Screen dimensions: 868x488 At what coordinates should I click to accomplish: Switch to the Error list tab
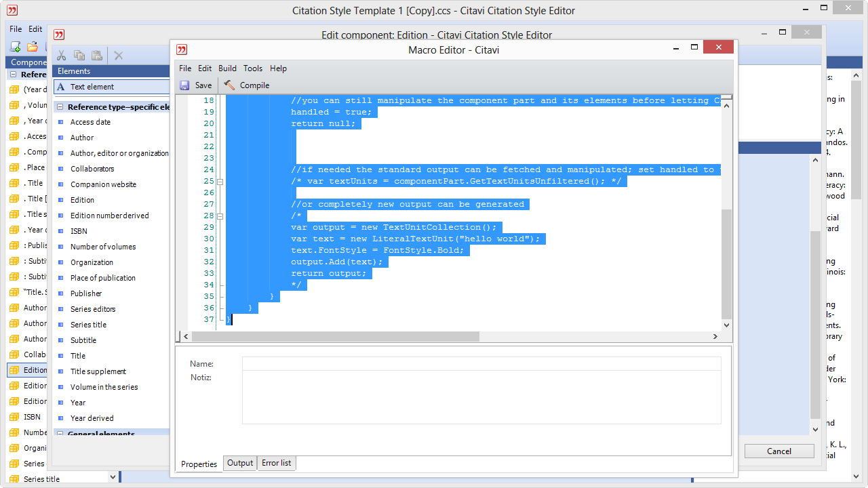277,463
